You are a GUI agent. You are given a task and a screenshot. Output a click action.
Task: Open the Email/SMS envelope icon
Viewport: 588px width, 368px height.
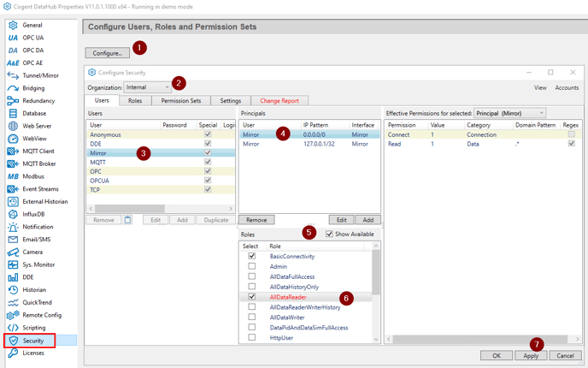coord(13,240)
